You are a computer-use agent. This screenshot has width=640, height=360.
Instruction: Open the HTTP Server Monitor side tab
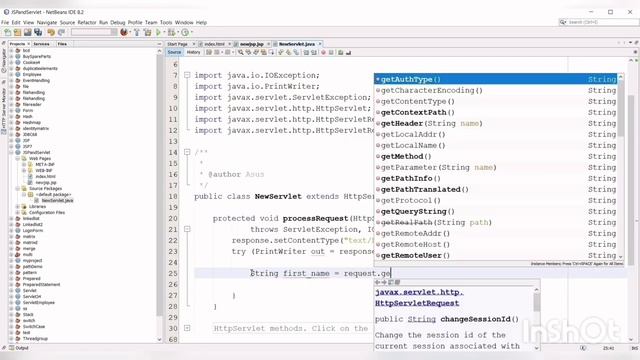coord(4,110)
